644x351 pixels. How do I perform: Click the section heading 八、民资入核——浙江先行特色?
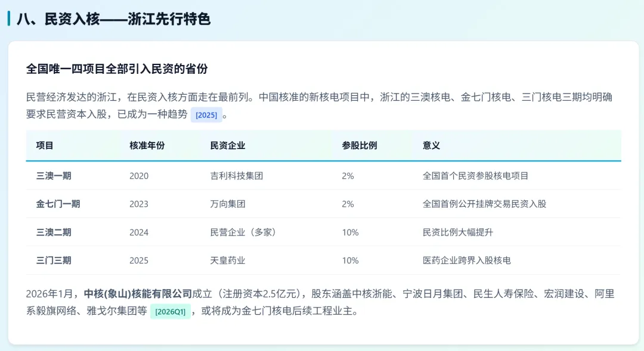pos(113,19)
